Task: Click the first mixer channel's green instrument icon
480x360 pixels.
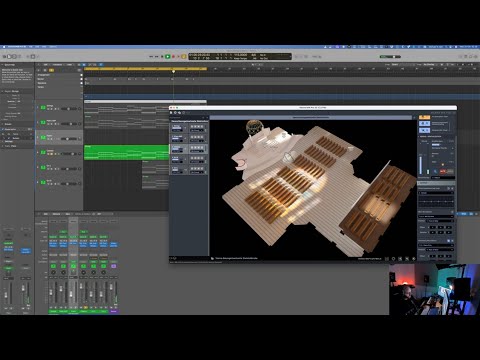Action: 53,266
